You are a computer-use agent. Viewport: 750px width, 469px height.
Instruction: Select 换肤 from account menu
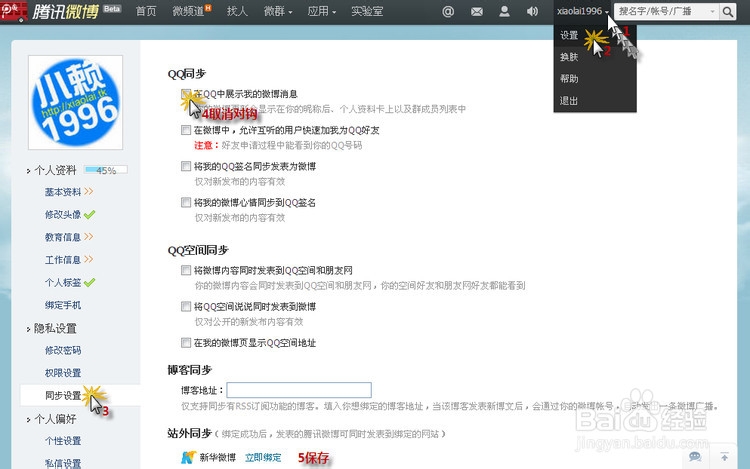coord(569,57)
